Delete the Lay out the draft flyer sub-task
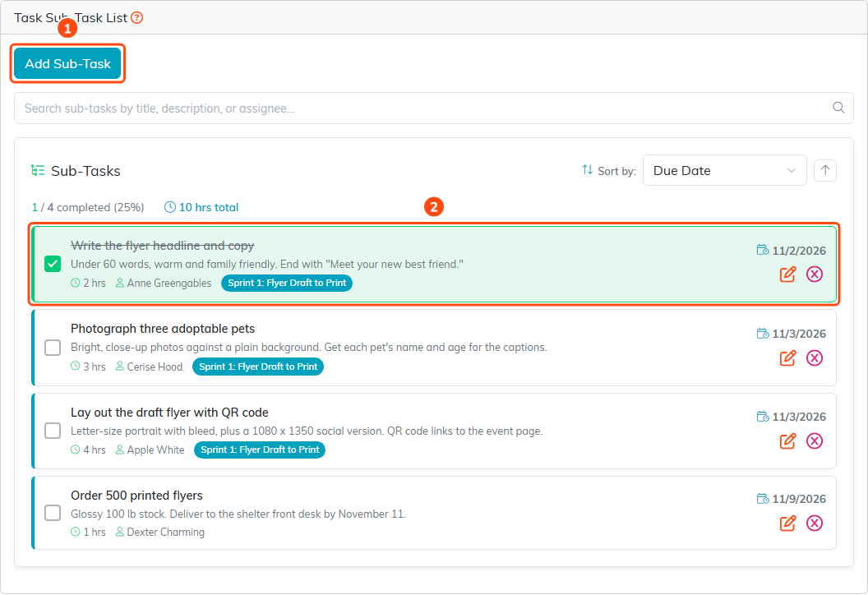Image resolution: width=868 pixels, height=595 pixels. pyautogui.click(x=815, y=441)
